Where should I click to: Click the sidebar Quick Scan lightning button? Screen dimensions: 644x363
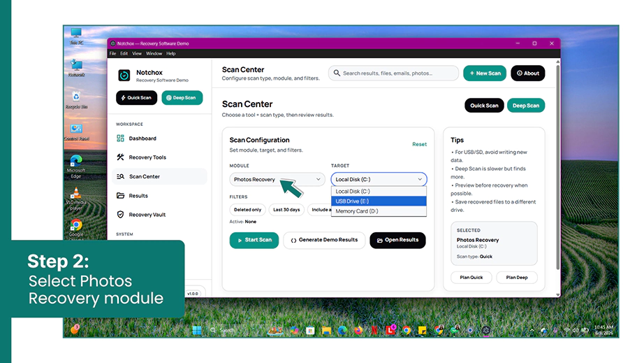(136, 98)
